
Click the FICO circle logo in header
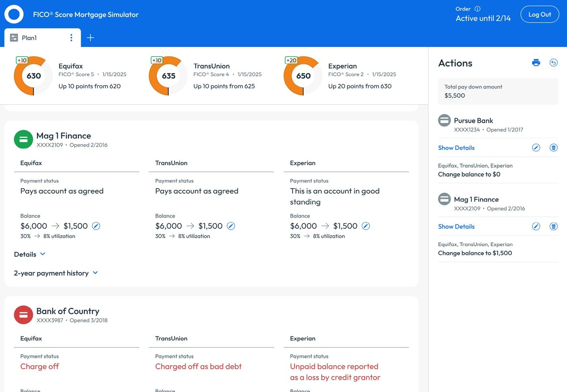pos(14,14)
